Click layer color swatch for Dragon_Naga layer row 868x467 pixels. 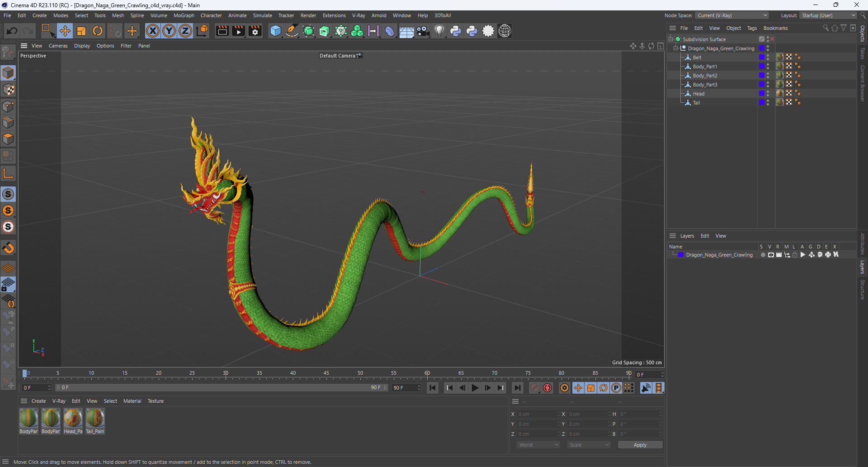[x=681, y=255]
